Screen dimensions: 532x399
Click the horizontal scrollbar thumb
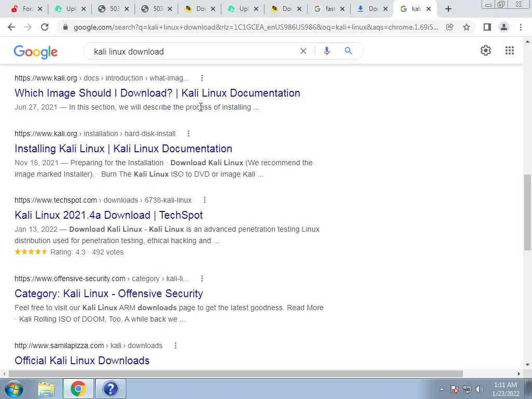click(x=236, y=374)
